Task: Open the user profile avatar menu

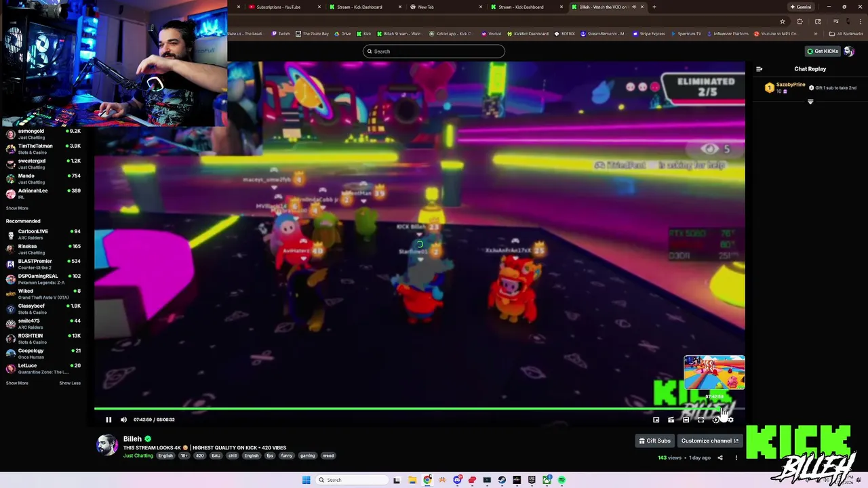Action: (849, 51)
